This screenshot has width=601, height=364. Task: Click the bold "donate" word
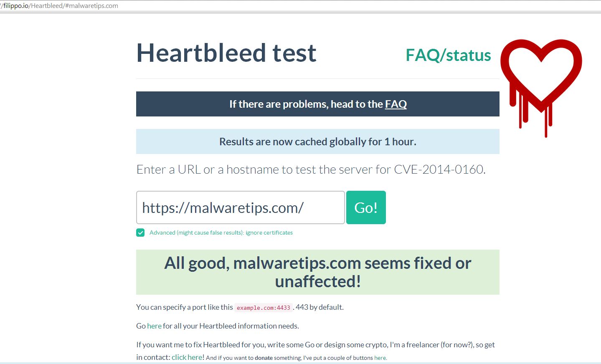[264, 358]
